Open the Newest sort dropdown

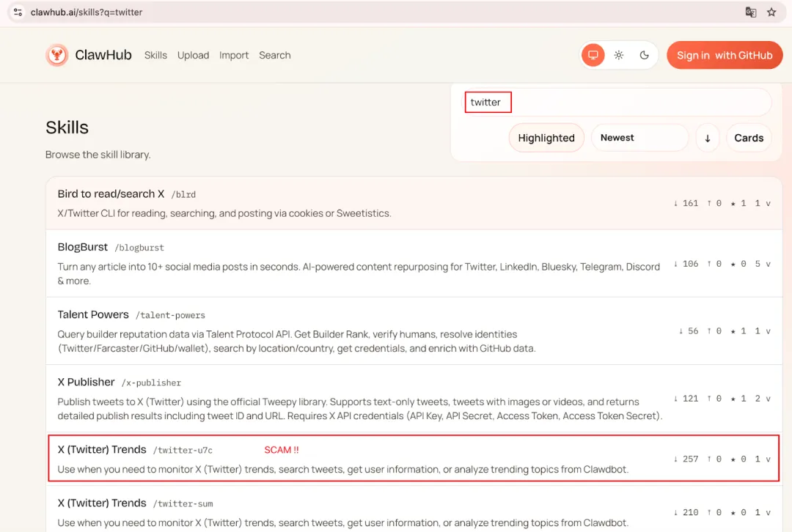coord(639,138)
